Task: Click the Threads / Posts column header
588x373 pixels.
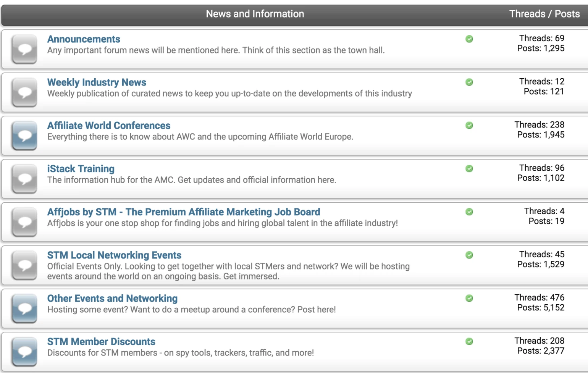Action: point(544,14)
